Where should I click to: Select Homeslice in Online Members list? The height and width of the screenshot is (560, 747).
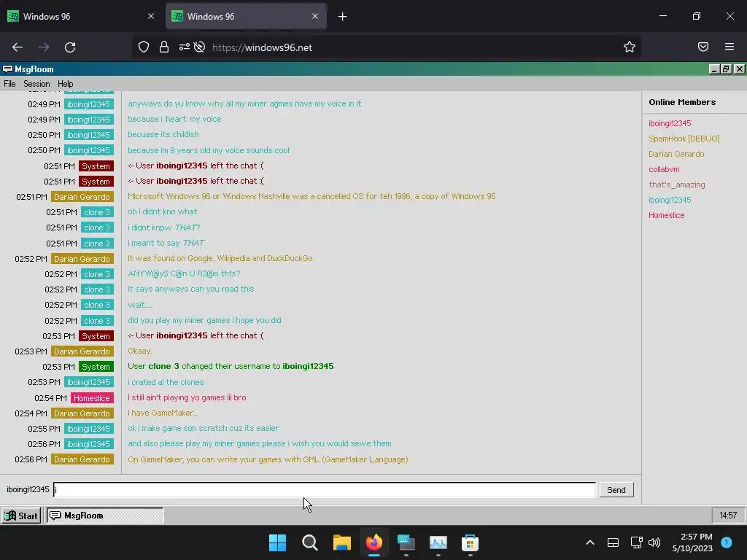pos(666,215)
